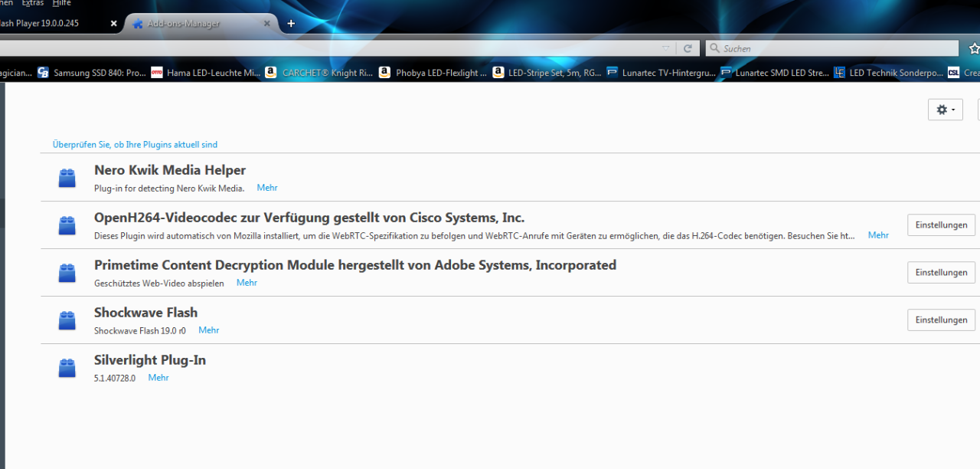Click the Shockwave Flash plugin brick icon

(67, 320)
